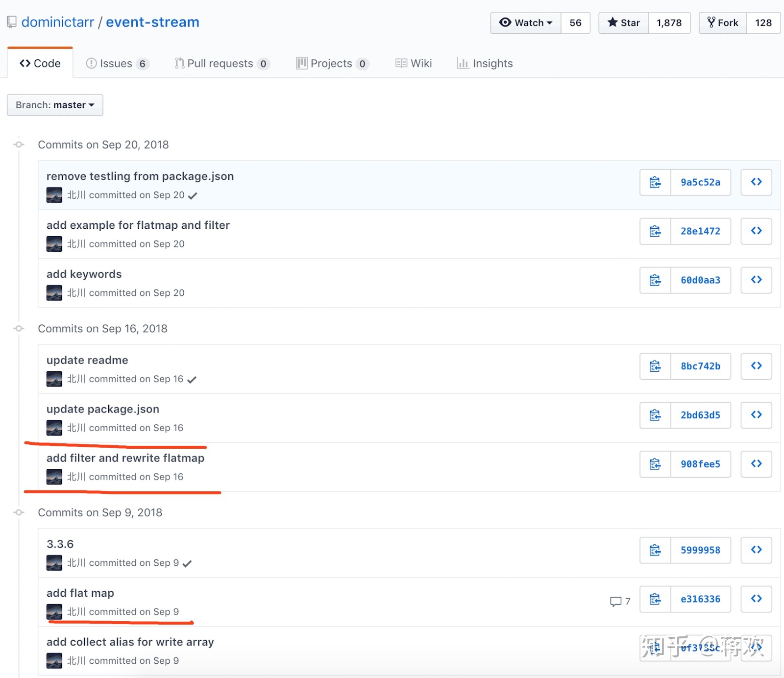Switch to the Projects tab
784x678 pixels.
332,64
